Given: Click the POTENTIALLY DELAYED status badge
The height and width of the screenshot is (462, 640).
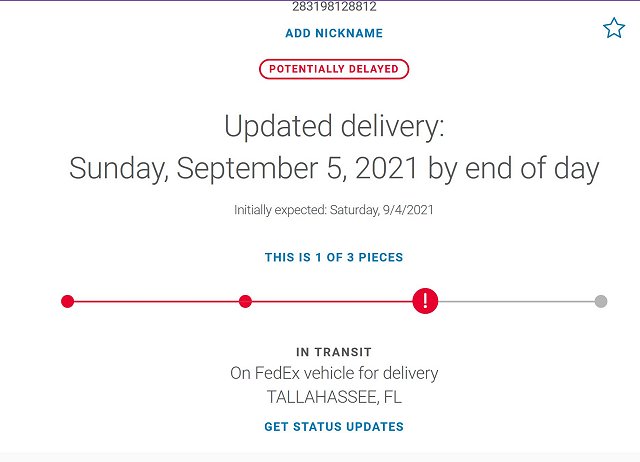Looking at the screenshot, I should point(334,69).
